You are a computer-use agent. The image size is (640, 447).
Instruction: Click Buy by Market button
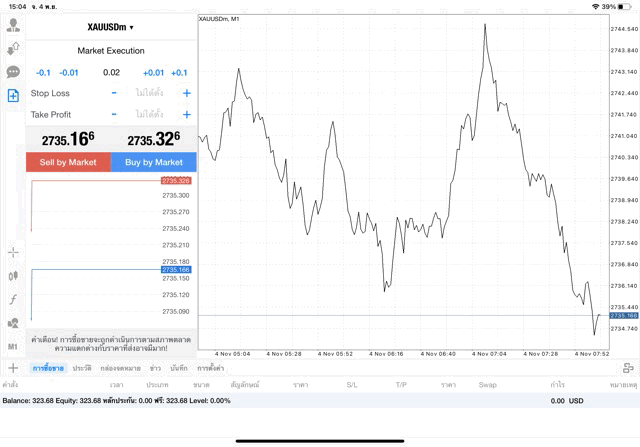tap(154, 162)
